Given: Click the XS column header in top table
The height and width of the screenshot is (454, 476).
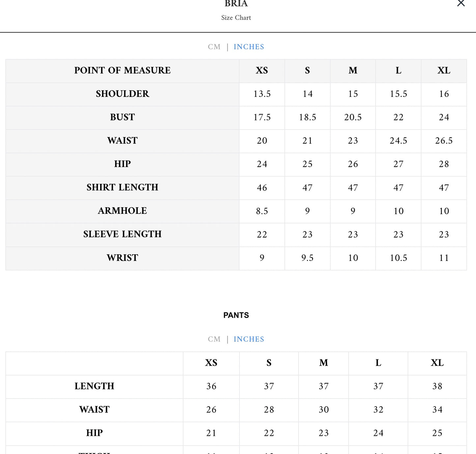Looking at the screenshot, I should tap(262, 71).
